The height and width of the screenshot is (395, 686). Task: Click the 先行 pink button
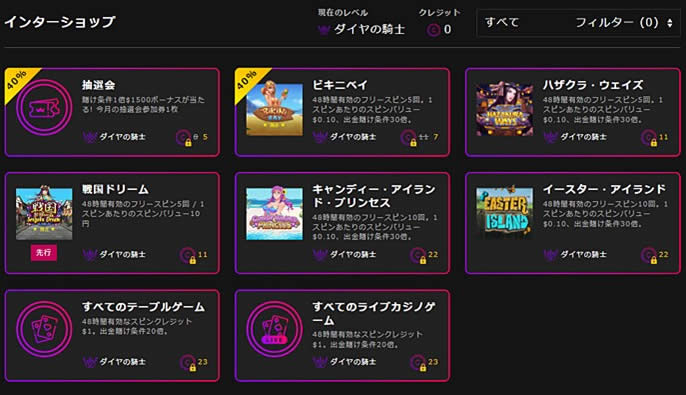[x=43, y=252]
